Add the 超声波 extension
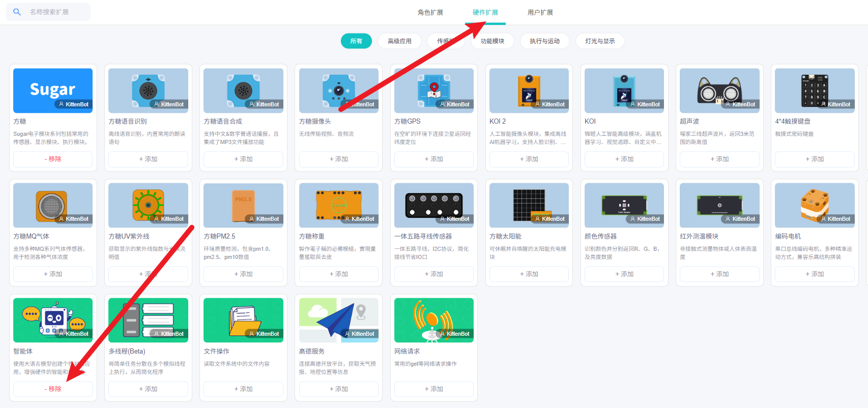Viewport: 868px width, 408px height. coord(719,159)
